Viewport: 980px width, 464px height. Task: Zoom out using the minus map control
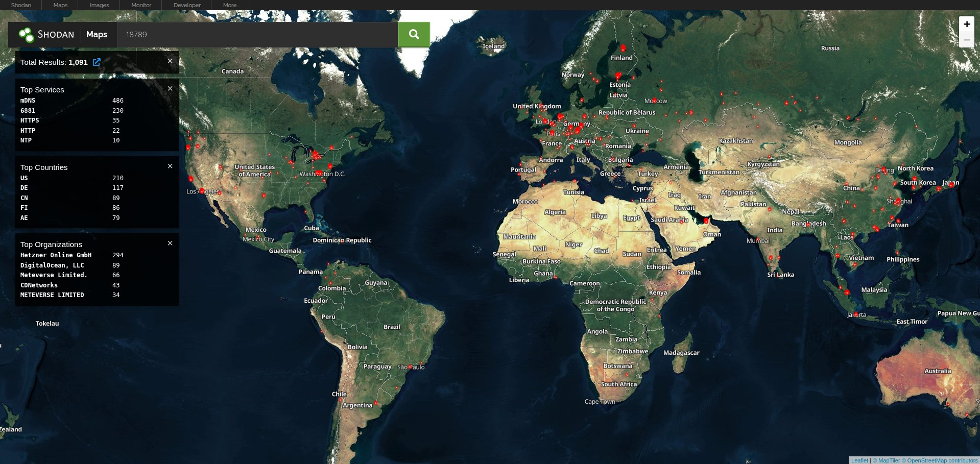[x=966, y=40]
